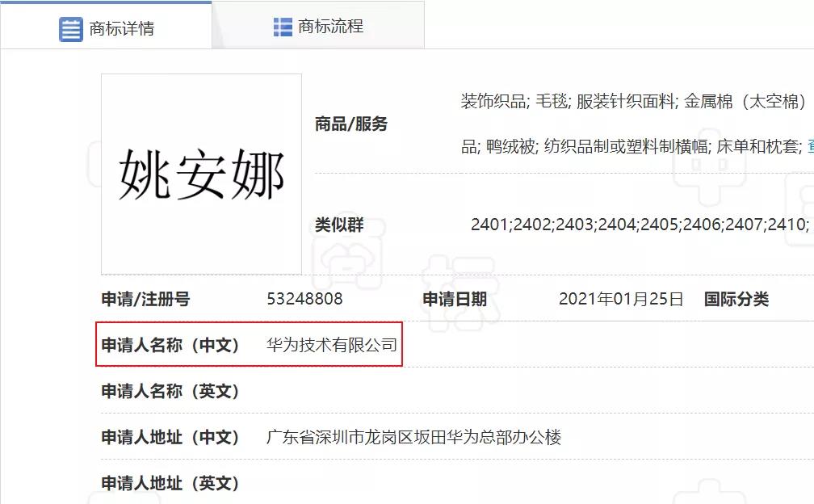Viewport: 814px width, 504px height.
Task: Select address 广东省深圳市龙岗区坂田华为总部办公楼
Action: point(413,437)
